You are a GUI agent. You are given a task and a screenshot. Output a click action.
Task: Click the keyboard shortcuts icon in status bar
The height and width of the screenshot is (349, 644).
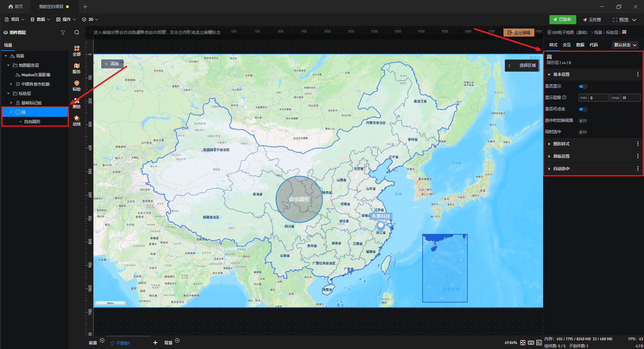click(x=531, y=343)
